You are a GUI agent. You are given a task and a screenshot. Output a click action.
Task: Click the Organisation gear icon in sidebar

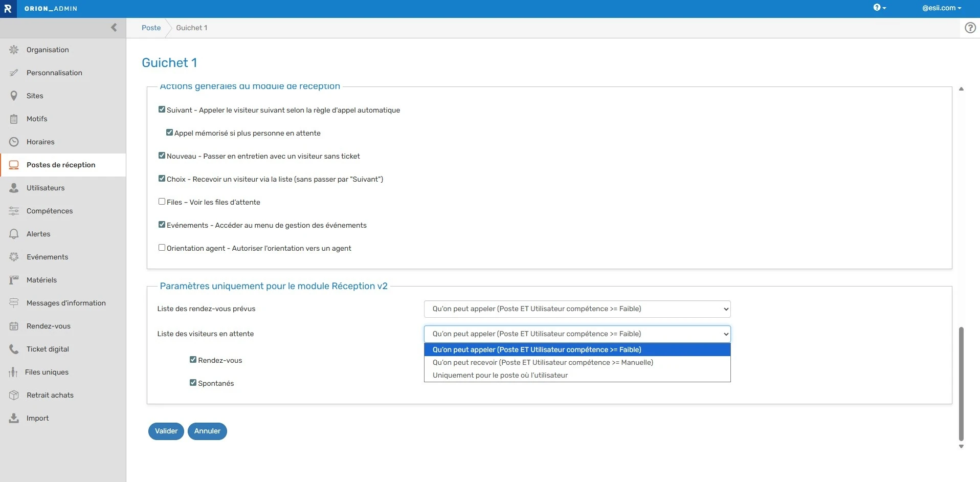(14, 50)
